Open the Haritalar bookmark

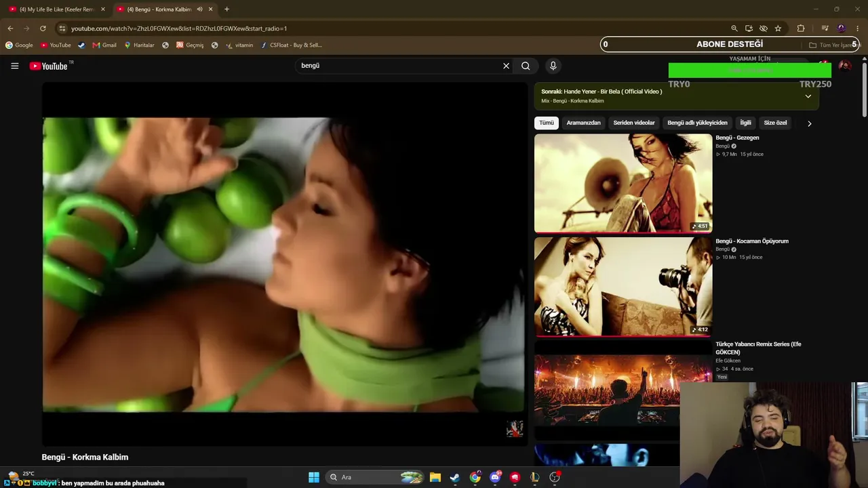coord(139,45)
